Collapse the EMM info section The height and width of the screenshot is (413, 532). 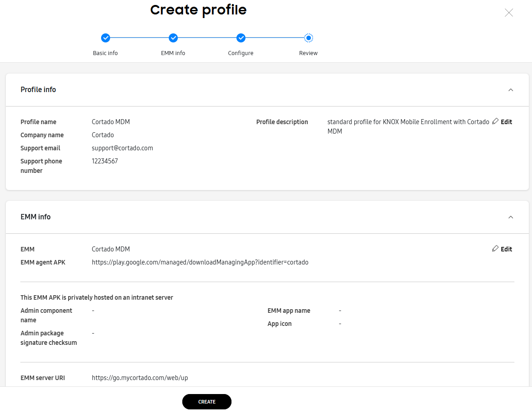[511, 217]
